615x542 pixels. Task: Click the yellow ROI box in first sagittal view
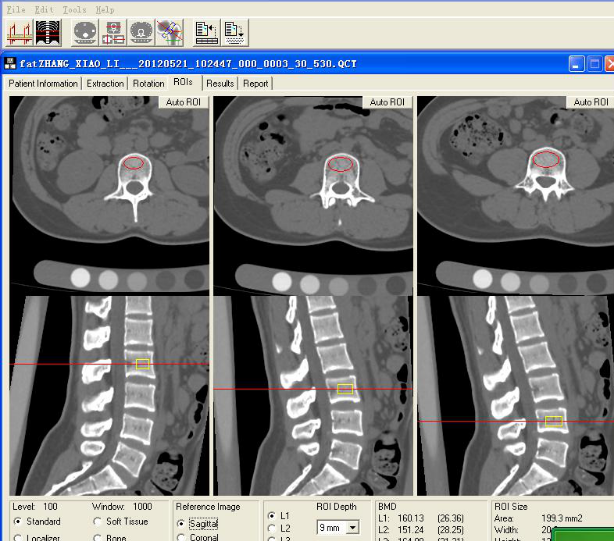click(142, 364)
